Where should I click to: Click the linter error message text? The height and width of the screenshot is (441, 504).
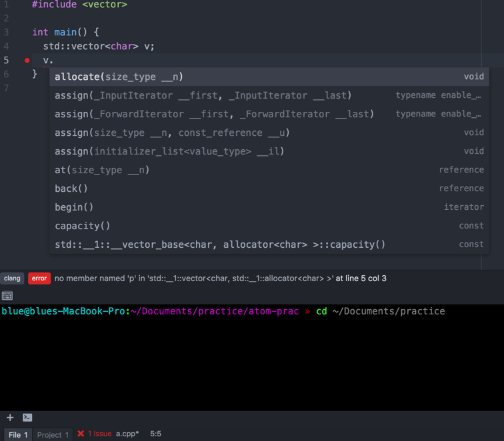pyautogui.click(x=220, y=278)
